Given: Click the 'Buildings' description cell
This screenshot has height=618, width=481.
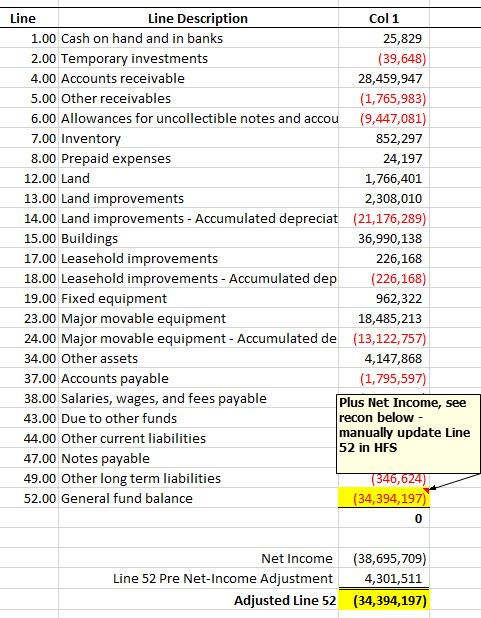Looking at the screenshot, I should 198,238.
